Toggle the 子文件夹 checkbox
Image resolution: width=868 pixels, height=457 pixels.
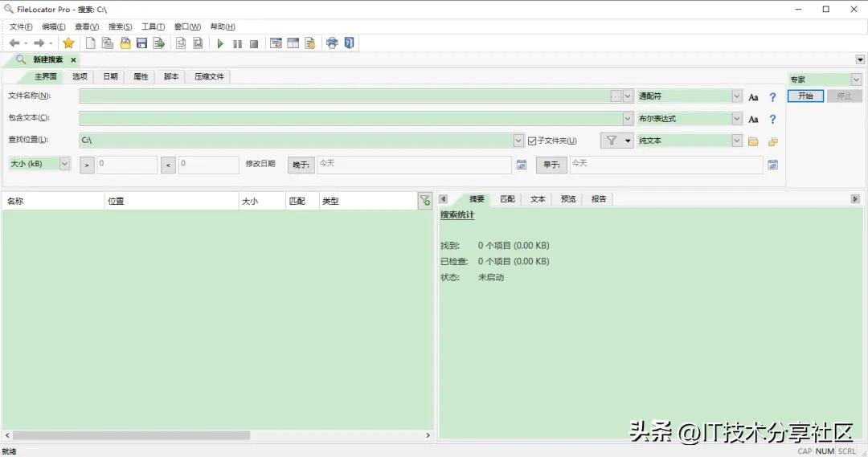(x=532, y=141)
